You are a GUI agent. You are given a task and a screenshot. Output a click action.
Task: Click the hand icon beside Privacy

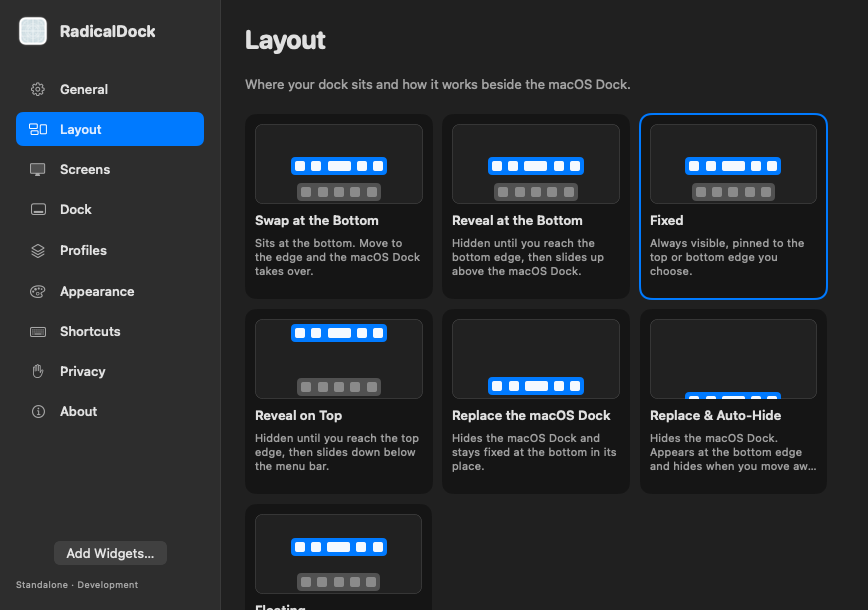tap(38, 371)
